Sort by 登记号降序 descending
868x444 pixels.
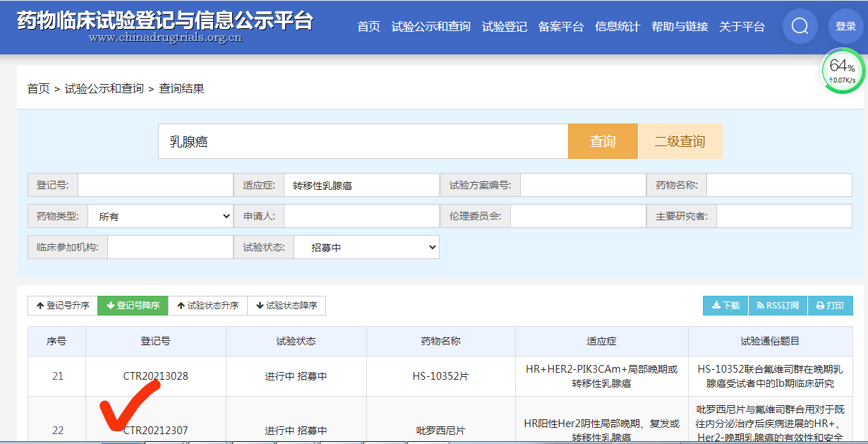pyautogui.click(x=133, y=306)
